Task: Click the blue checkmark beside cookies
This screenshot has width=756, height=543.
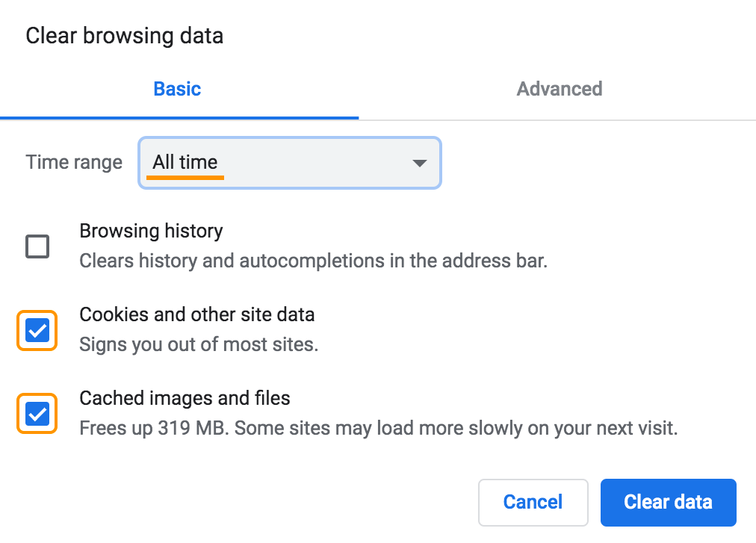Action: [36, 330]
